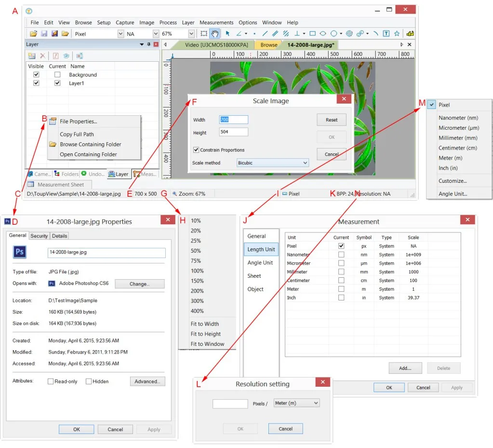Open Layer panel options dropdown arrow

click(142, 44)
